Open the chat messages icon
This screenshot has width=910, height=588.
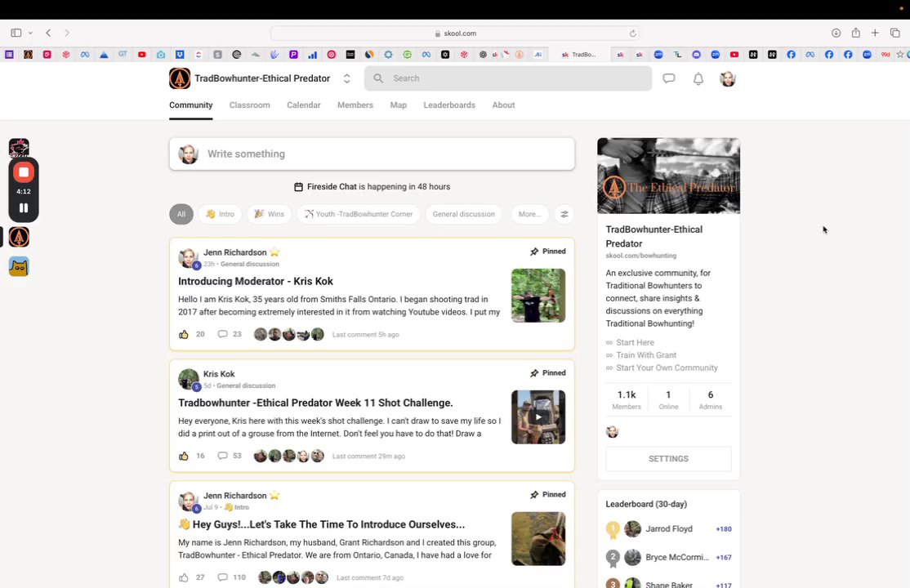pos(668,78)
